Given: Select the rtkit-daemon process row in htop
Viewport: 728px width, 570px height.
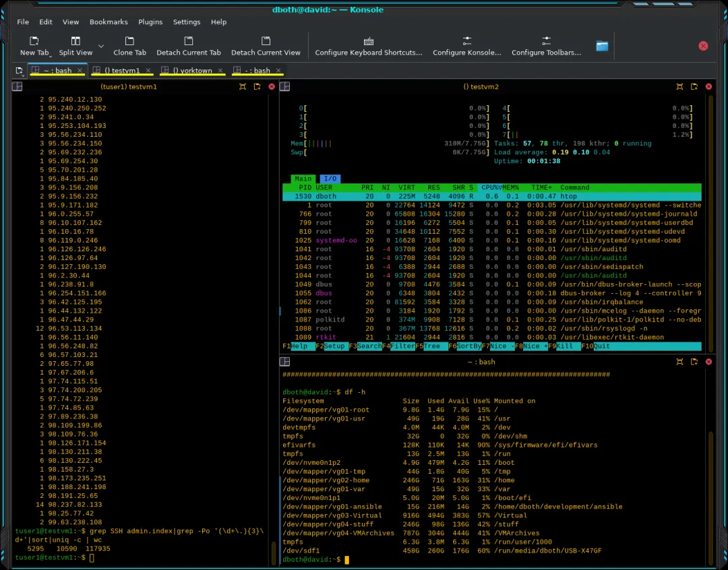Looking at the screenshot, I should 491,338.
